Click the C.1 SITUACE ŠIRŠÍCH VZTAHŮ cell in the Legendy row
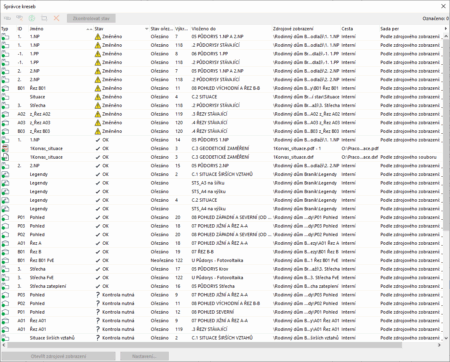 [222, 174]
